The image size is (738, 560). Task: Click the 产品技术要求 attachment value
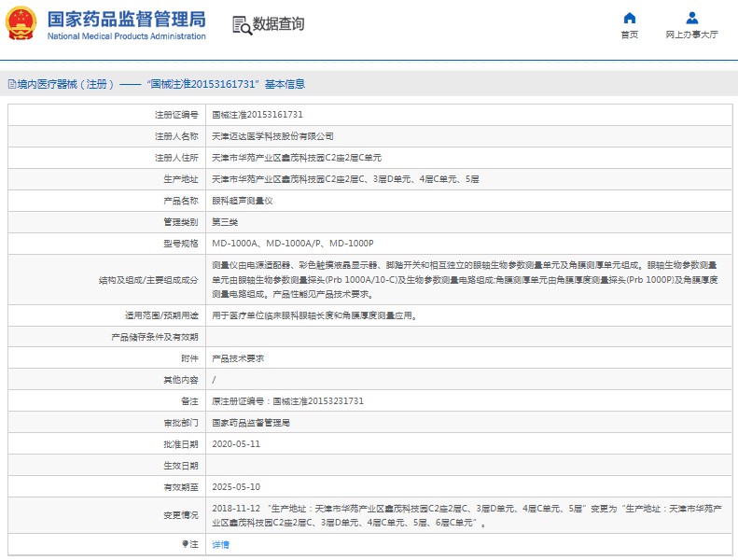tap(238, 358)
